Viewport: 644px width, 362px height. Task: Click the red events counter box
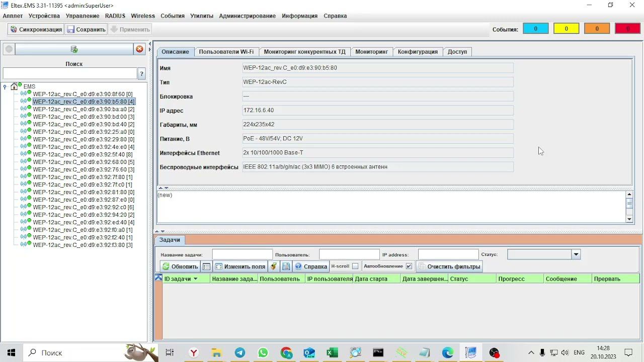pyautogui.click(x=627, y=29)
